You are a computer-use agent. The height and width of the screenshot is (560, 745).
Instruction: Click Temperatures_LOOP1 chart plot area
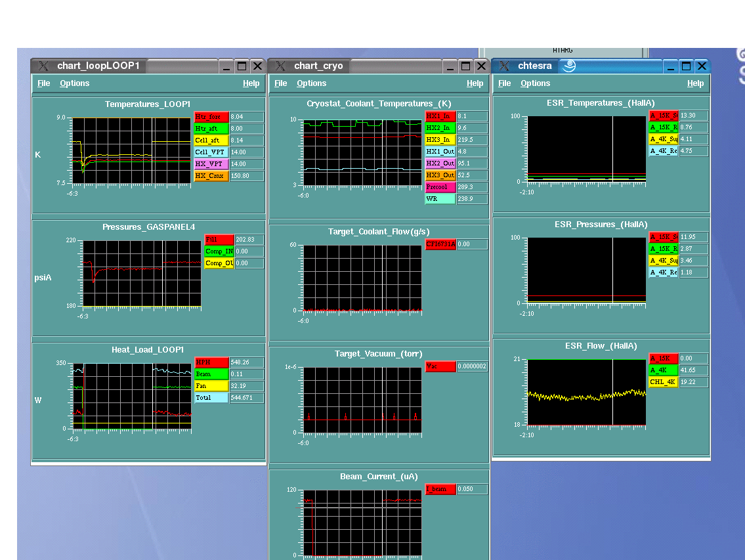click(132, 151)
